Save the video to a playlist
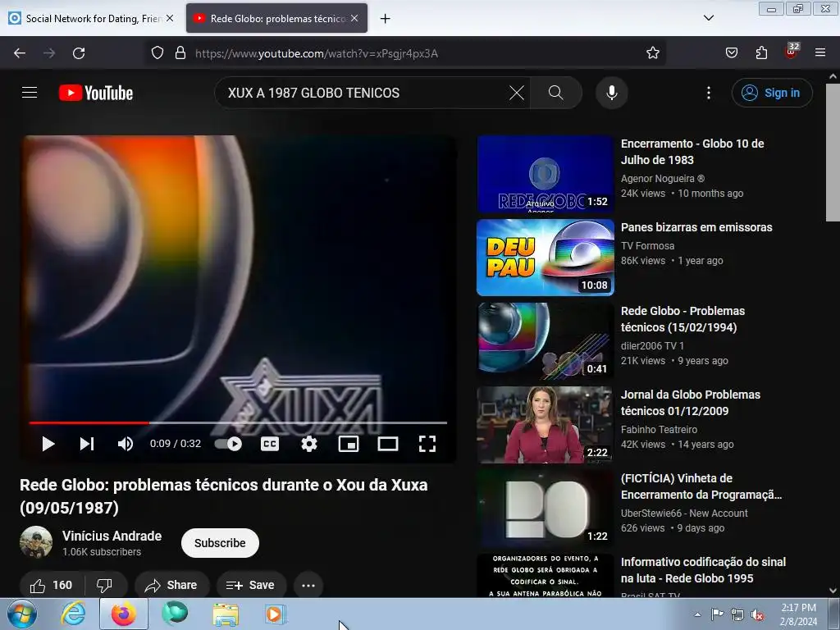This screenshot has width=840, height=630. coord(251,585)
